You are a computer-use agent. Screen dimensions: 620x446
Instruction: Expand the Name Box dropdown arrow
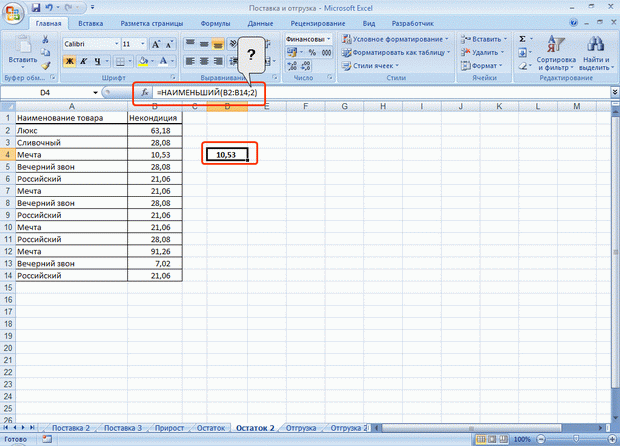95,93
